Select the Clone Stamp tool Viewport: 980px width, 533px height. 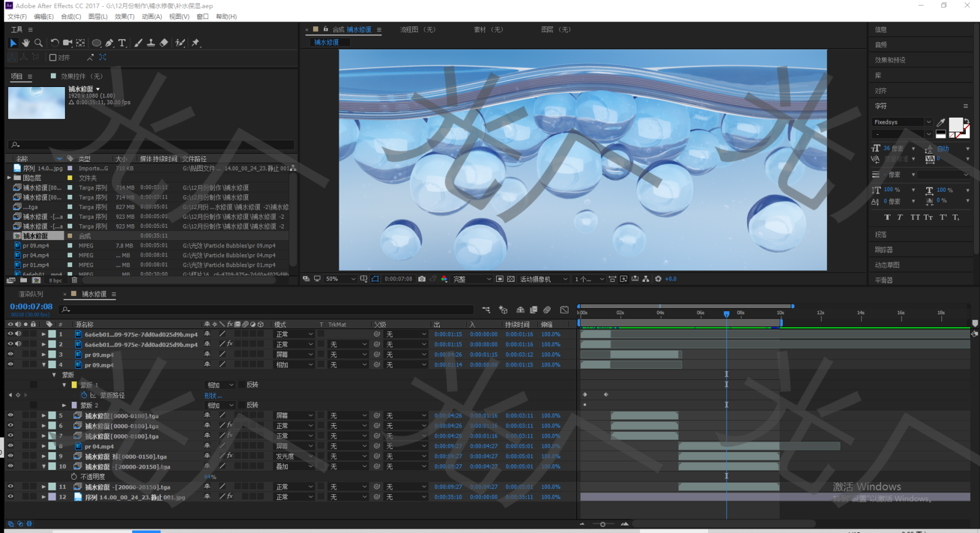[x=151, y=43]
